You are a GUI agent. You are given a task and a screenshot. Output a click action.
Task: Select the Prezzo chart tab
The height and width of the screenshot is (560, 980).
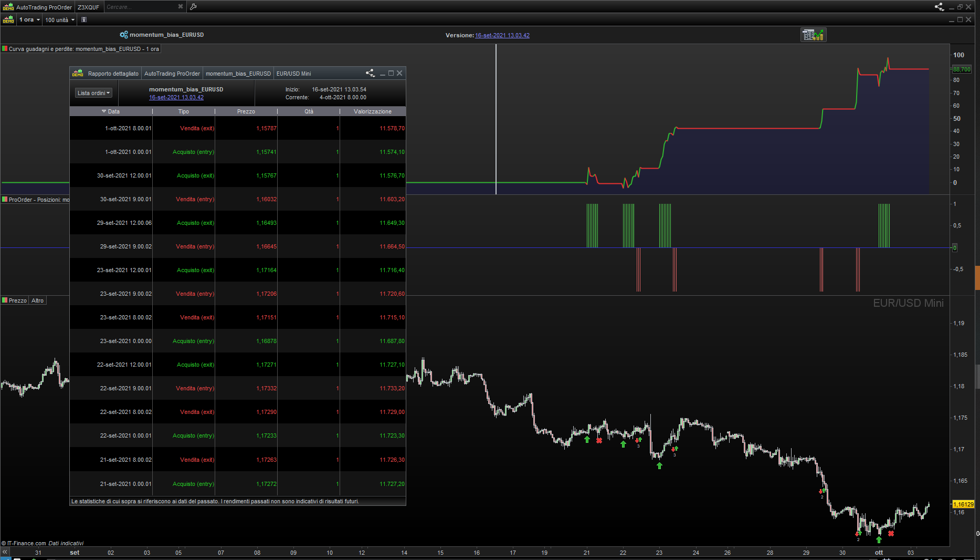tap(17, 300)
